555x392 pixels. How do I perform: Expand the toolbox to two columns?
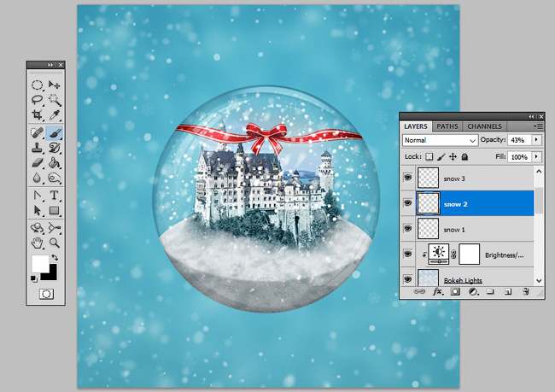(x=50, y=65)
